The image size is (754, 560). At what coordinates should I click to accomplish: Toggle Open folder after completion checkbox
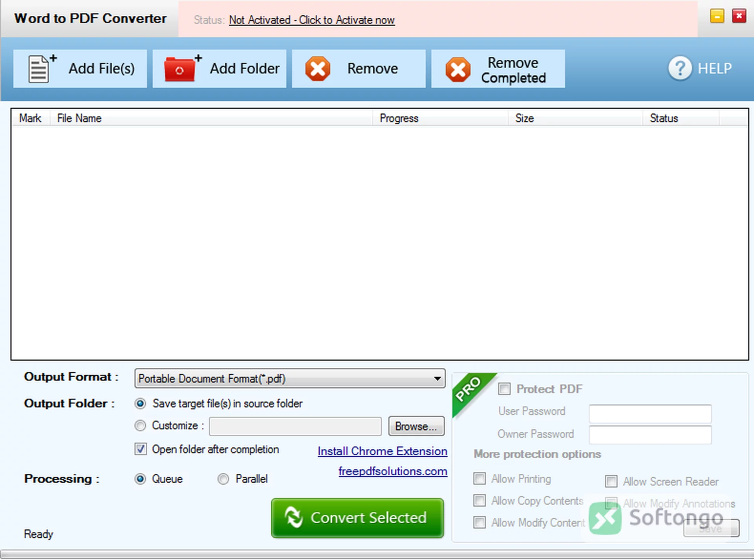point(141,449)
